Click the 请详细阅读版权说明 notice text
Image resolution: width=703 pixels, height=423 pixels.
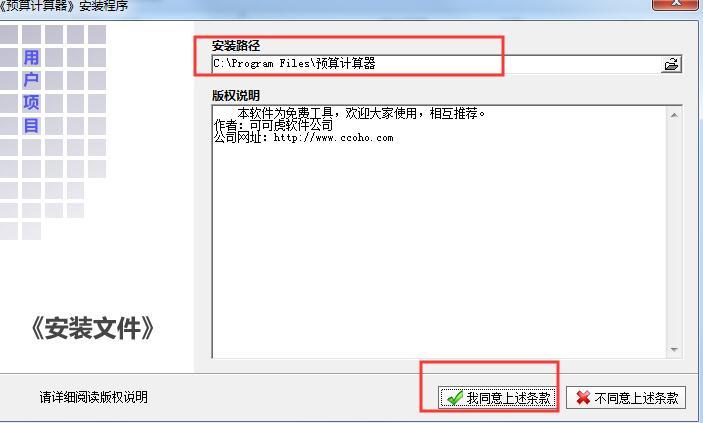(93, 397)
